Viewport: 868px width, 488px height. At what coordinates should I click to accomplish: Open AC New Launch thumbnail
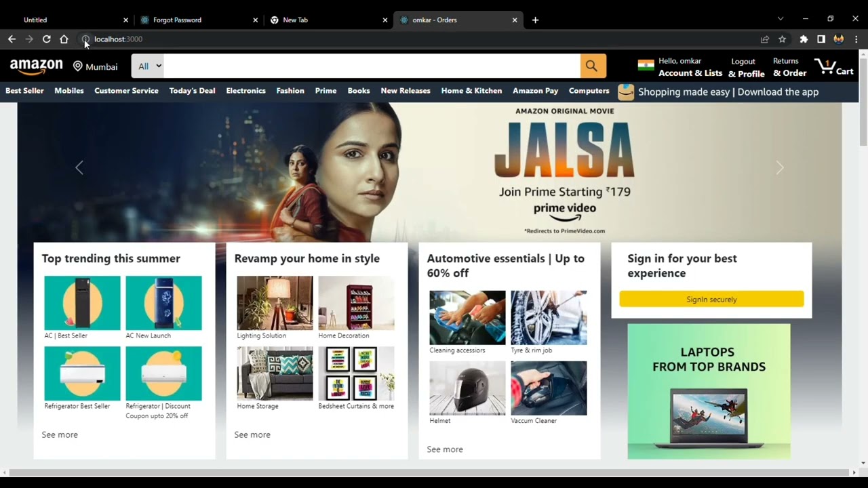pyautogui.click(x=163, y=303)
